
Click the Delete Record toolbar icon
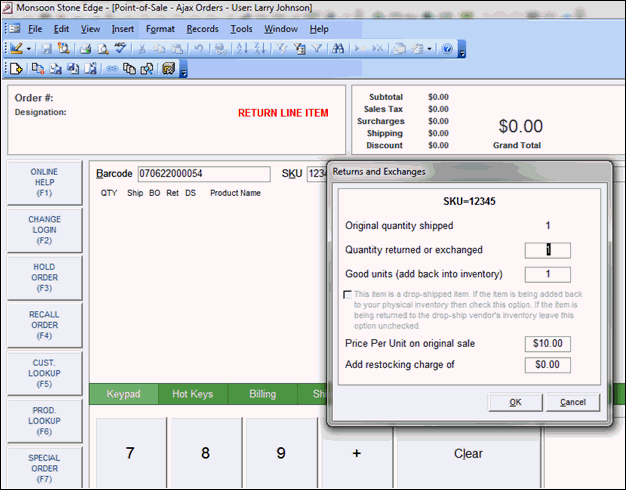tap(378, 49)
